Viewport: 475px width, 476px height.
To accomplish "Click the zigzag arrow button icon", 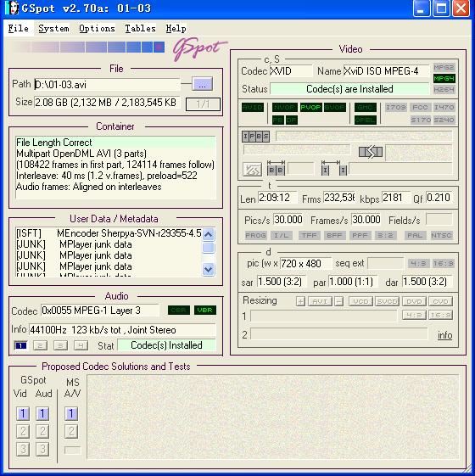I will pos(252,170).
